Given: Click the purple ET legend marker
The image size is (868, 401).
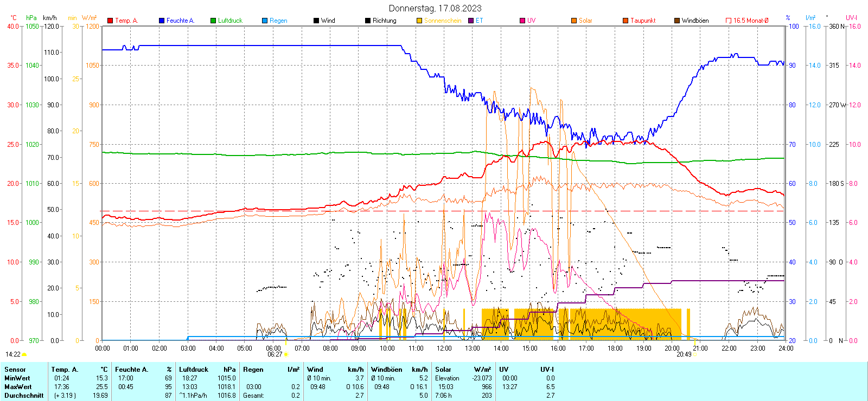Looking at the screenshot, I should pyautogui.click(x=471, y=21).
